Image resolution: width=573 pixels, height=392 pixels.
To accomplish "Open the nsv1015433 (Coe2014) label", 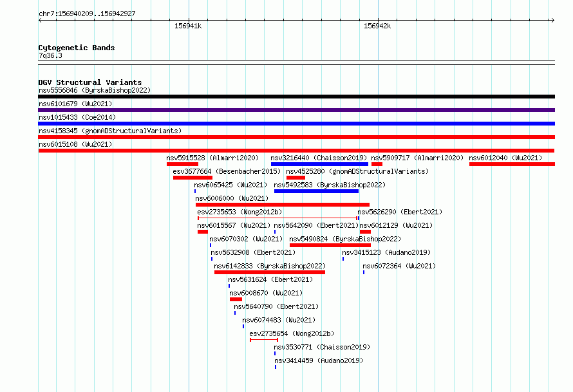I will [77, 117].
